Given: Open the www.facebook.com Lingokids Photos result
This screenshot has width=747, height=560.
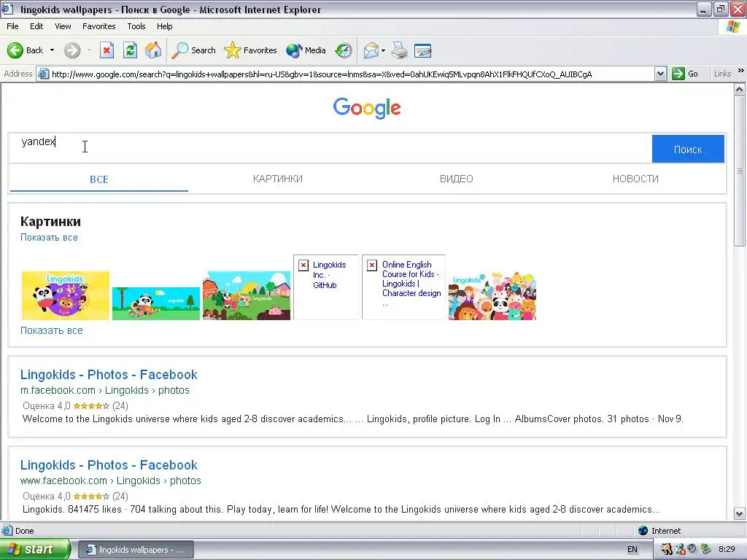Looking at the screenshot, I should [109, 465].
